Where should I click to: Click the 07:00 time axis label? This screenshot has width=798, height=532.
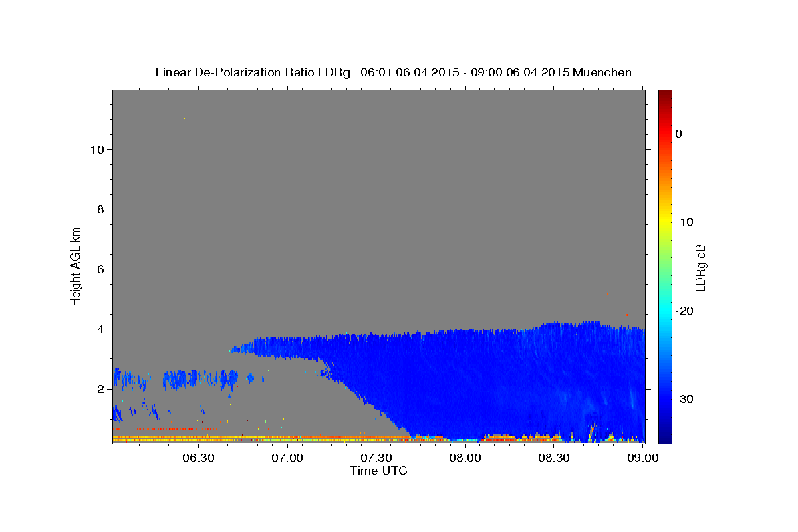(x=287, y=458)
